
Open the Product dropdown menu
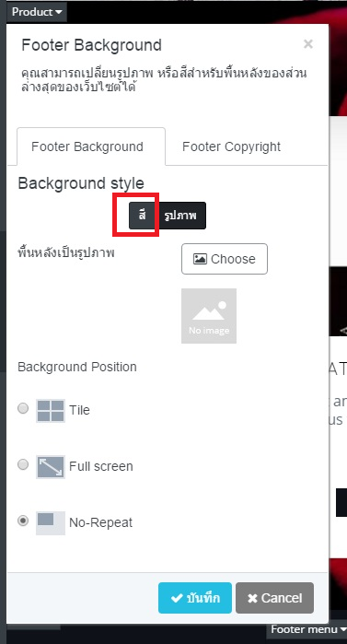pos(37,12)
